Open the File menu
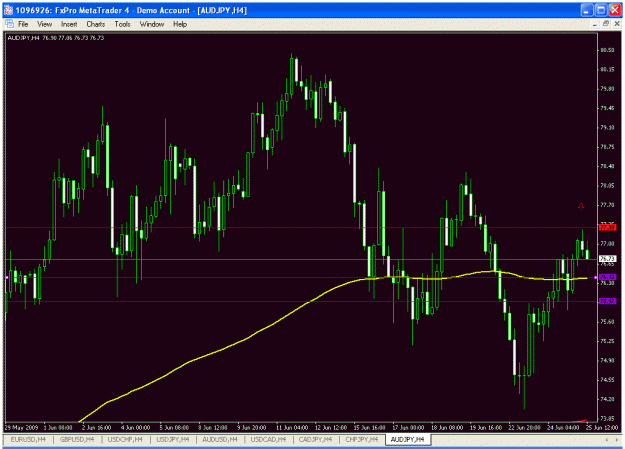The width and height of the screenshot is (625, 449). 23,24
